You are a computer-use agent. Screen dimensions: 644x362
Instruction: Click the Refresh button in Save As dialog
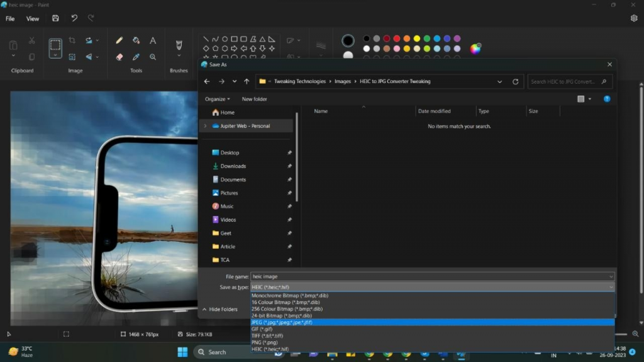point(516,81)
